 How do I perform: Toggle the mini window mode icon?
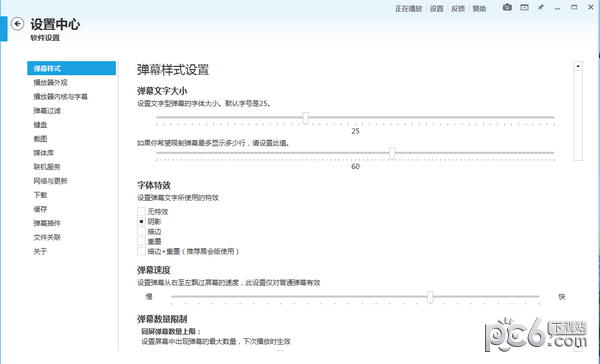tap(524, 7)
